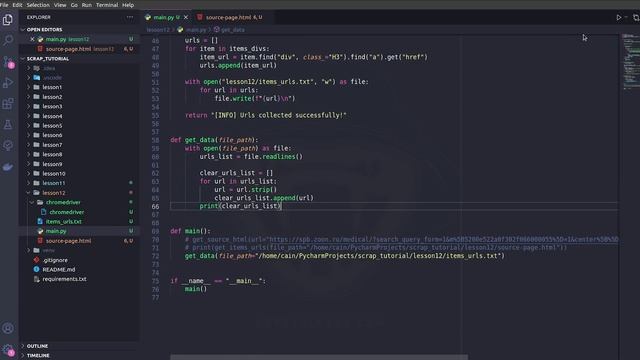The width and height of the screenshot is (640, 360).
Task: Click get_data in the breadcrumb bar
Action: pos(233,30)
